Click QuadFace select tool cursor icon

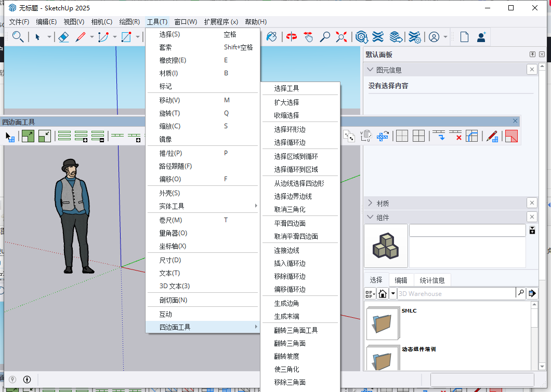pyautogui.click(x=10, y=136)
